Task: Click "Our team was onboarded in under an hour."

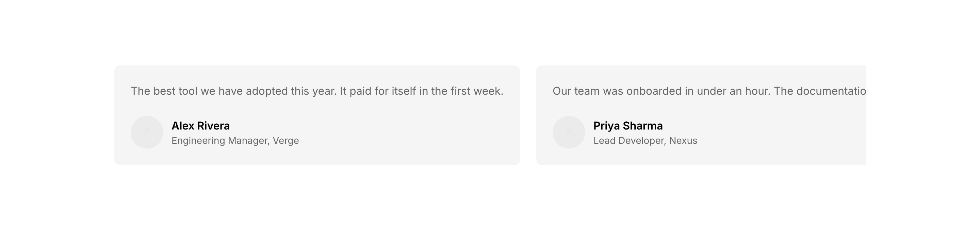Action: point(661,91)
